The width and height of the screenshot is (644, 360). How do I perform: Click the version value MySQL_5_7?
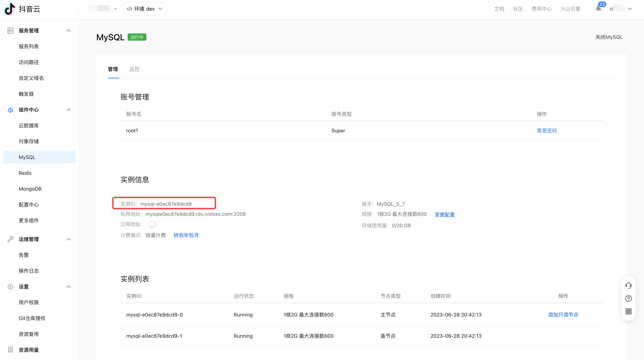pos(391,204)
